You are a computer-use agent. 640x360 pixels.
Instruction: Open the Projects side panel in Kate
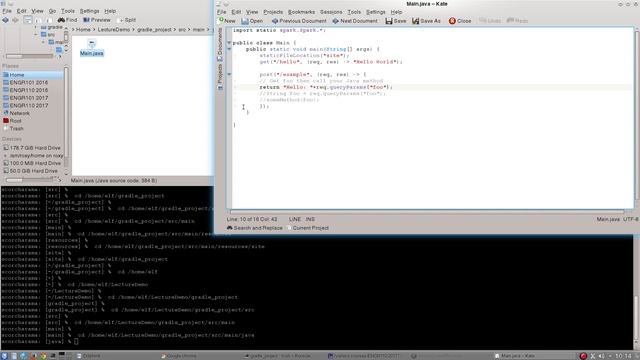point(220,77)
